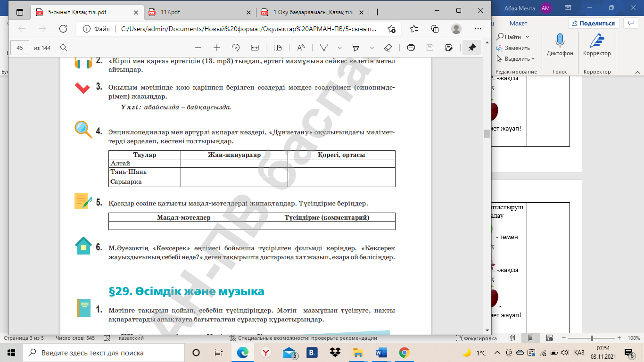Print the PDF document
This screenshot has width=644, height=362.
click(411, 48)
